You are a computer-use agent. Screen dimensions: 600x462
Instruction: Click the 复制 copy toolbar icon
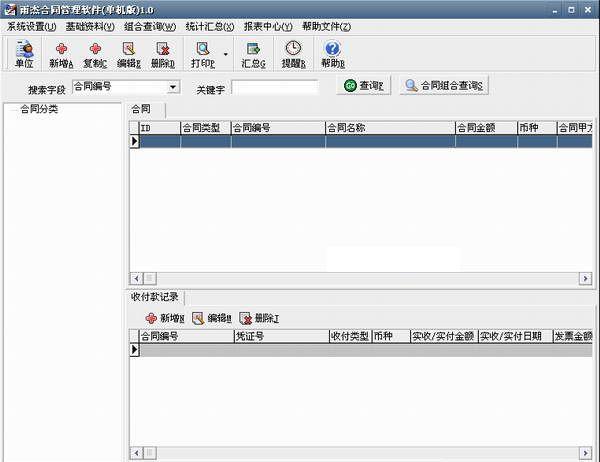(x=95, y=53)
